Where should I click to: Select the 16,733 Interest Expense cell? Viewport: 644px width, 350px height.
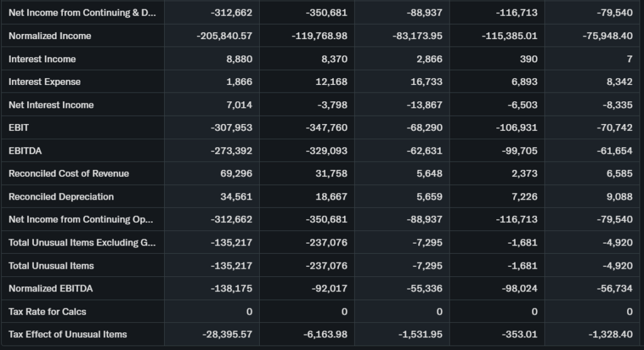coord(427,82)
